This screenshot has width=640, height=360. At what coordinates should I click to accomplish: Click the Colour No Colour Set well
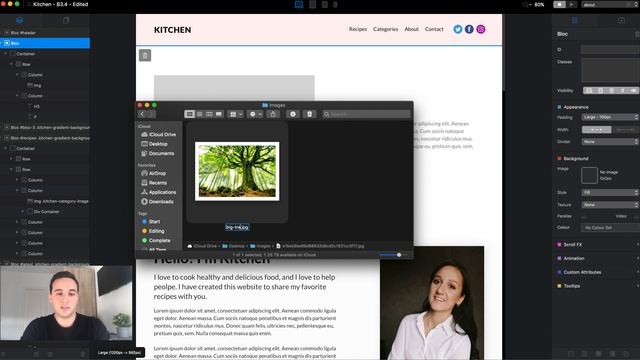(x=610, y=228)
